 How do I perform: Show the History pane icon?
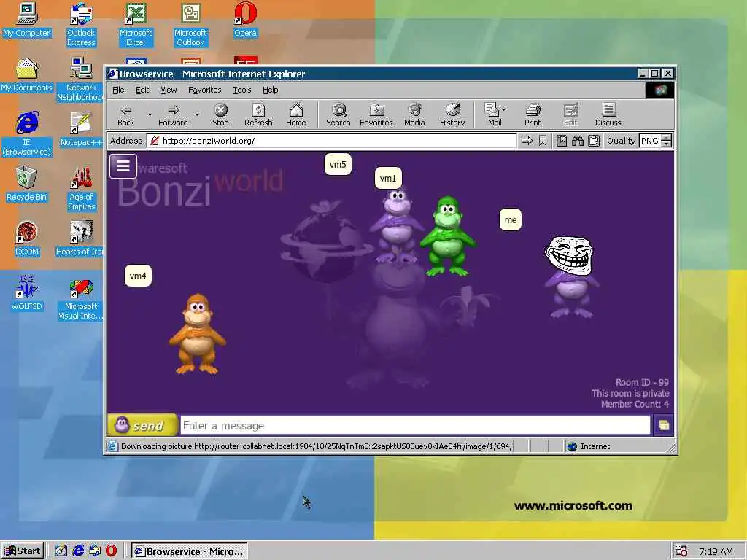pyautogui.click(x=452, y=114)
